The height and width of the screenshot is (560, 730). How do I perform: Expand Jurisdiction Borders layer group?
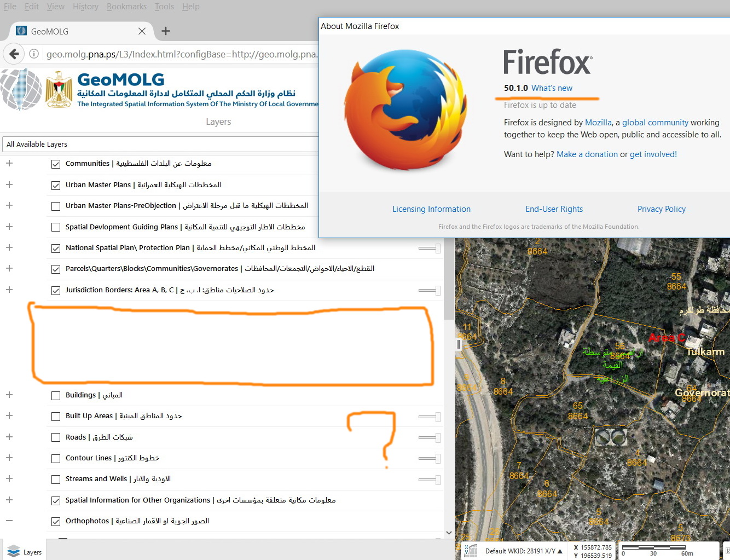click(x=9, y=290)
